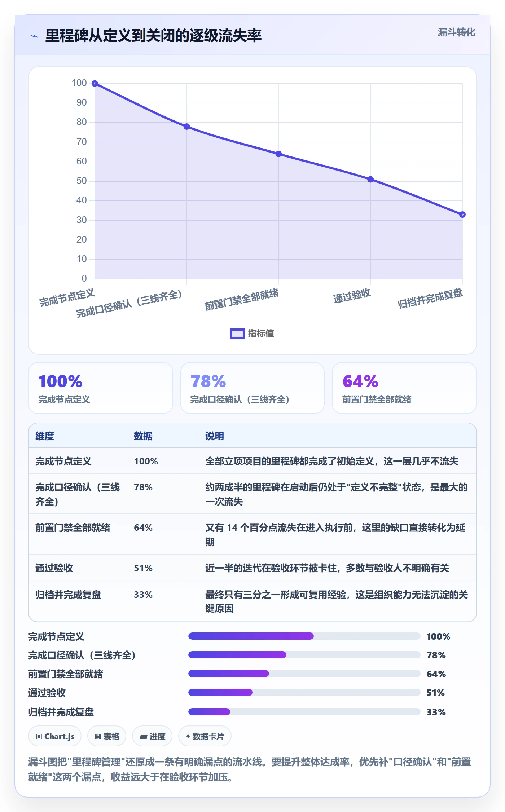This screenshot has width=505, height=812.
Task: Click the Chart.js tag chip
Action: 55,736
